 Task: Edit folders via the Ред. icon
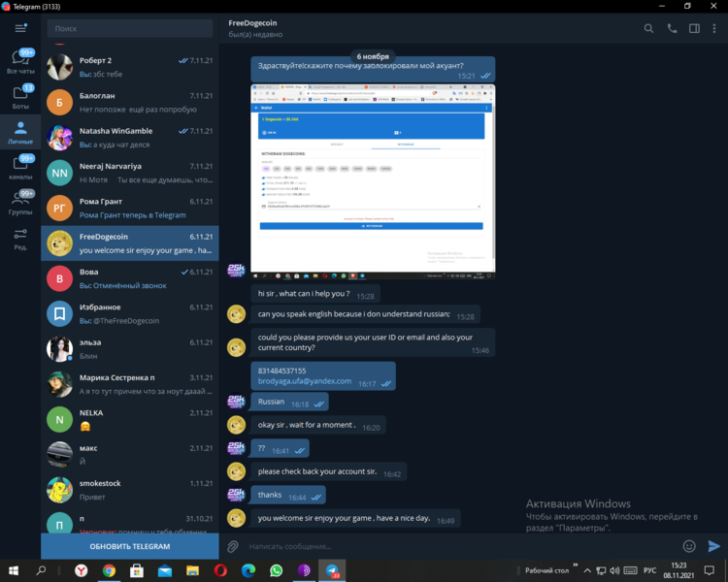(x=20, y=238)
